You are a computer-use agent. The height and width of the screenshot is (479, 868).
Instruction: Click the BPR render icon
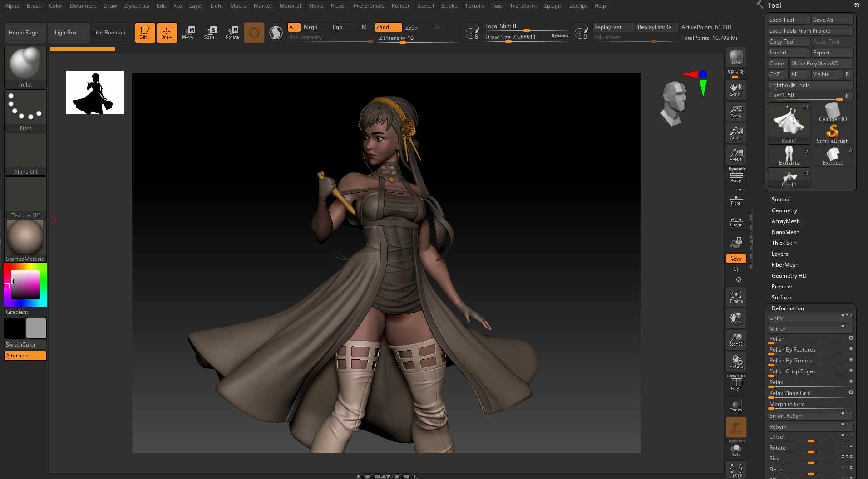[x=736, y=58]
